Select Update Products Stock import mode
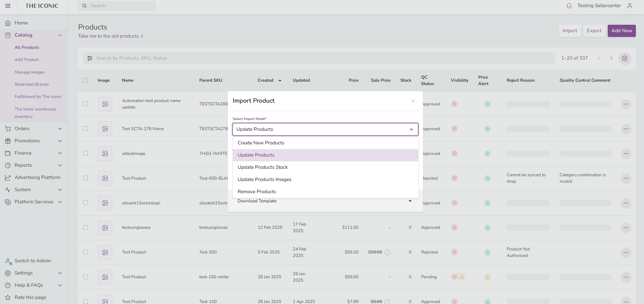This screenshot has height=304, width=644. pyautogui.click(x=325, y=167)
